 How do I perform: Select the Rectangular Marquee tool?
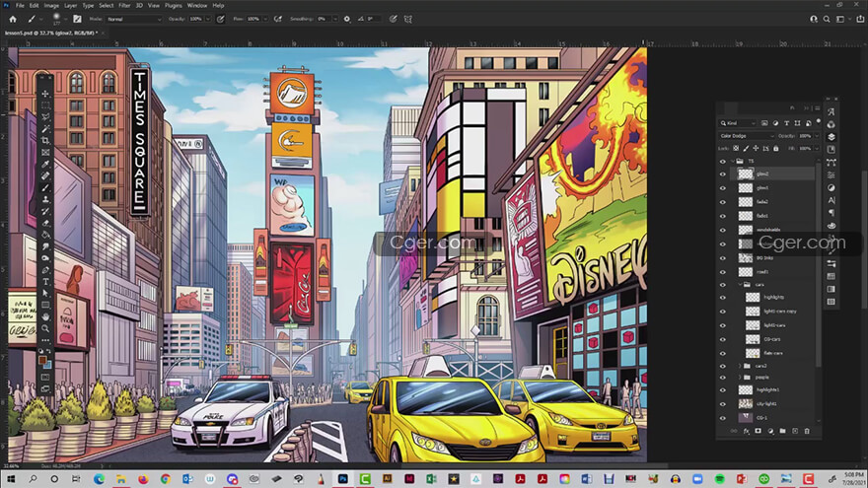pyautogui.click(x=45, y=105)
